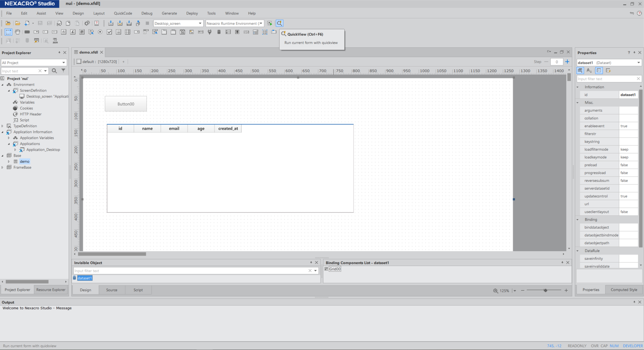
Task: Click the QuickView magnifier icon in toolbar
Action: (279, 23)
